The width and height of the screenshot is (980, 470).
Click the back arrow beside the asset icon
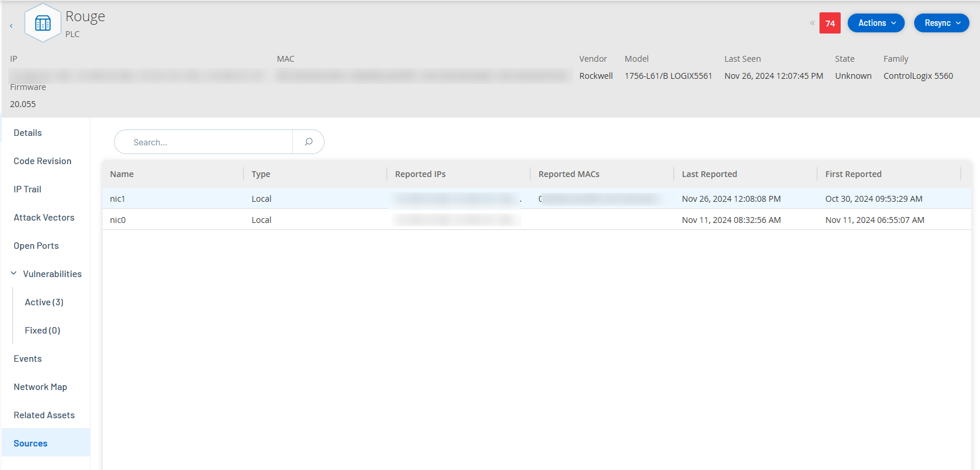[x=11, y=26]
